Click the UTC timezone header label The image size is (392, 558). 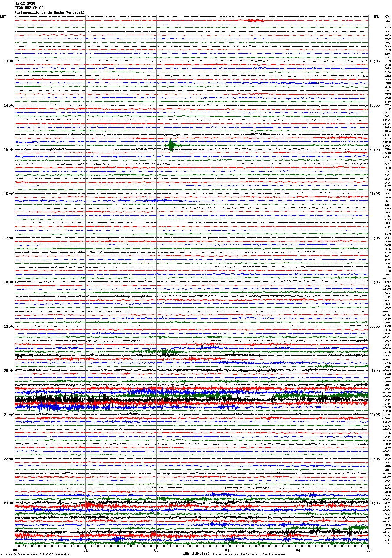pos(375,17)
